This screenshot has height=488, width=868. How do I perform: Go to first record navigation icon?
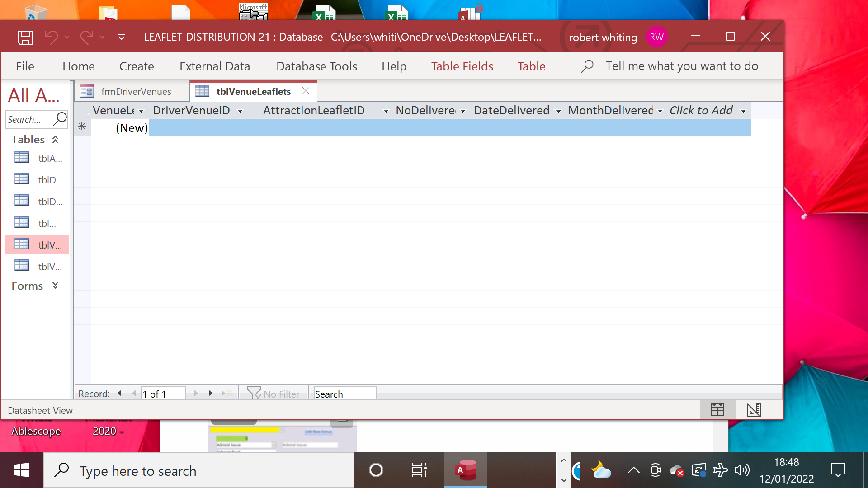(x=119, y=394)
